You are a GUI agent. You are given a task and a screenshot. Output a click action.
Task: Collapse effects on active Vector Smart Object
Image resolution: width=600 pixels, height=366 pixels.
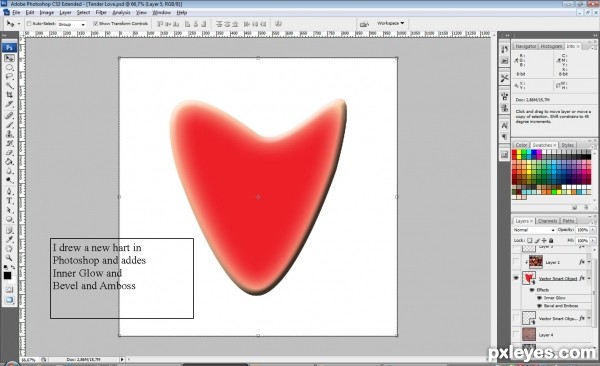pyautogui.click(x=589, y=278)
